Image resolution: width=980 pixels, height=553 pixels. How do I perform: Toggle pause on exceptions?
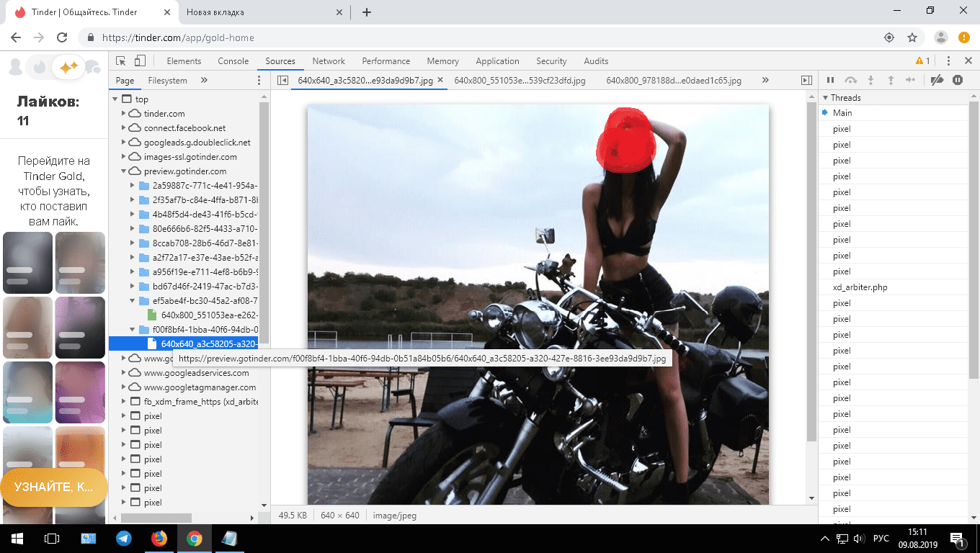pos(958,81)
